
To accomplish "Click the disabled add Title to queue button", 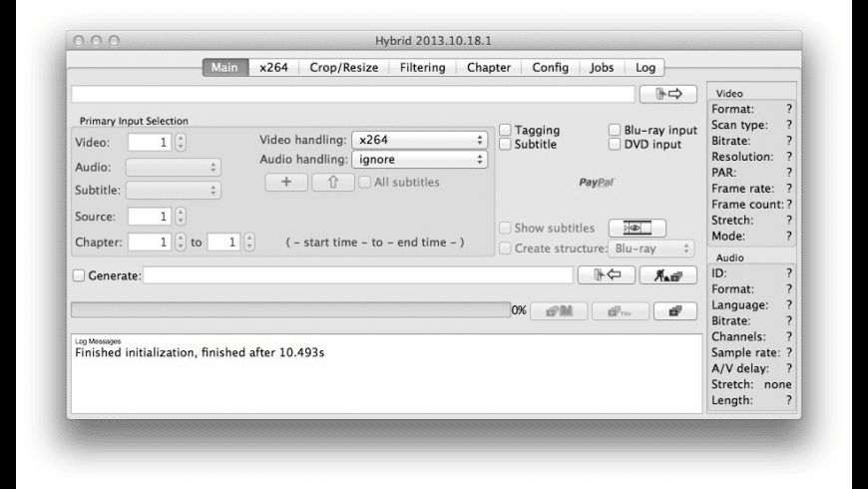I will point(620,311).
